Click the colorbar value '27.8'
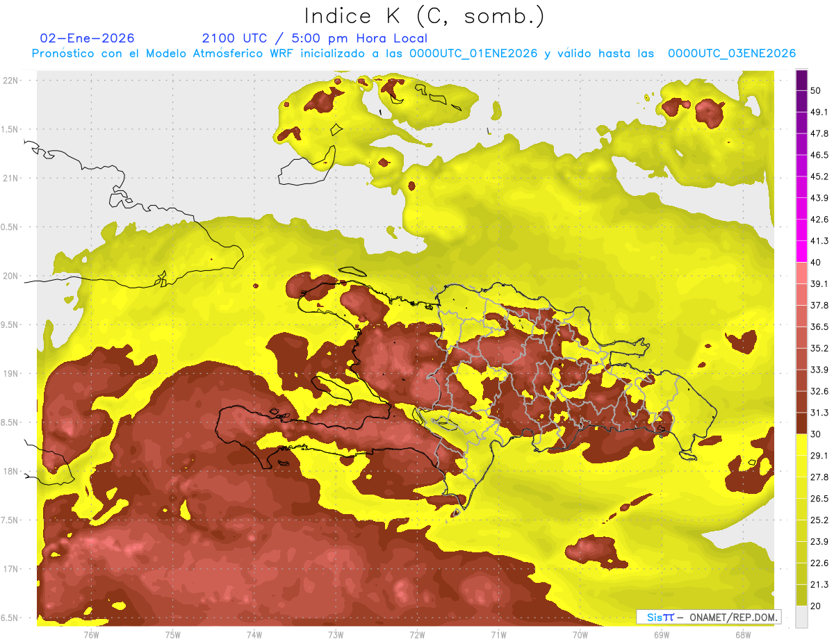Viewport: 834px width, 644px height. (819, 477)
